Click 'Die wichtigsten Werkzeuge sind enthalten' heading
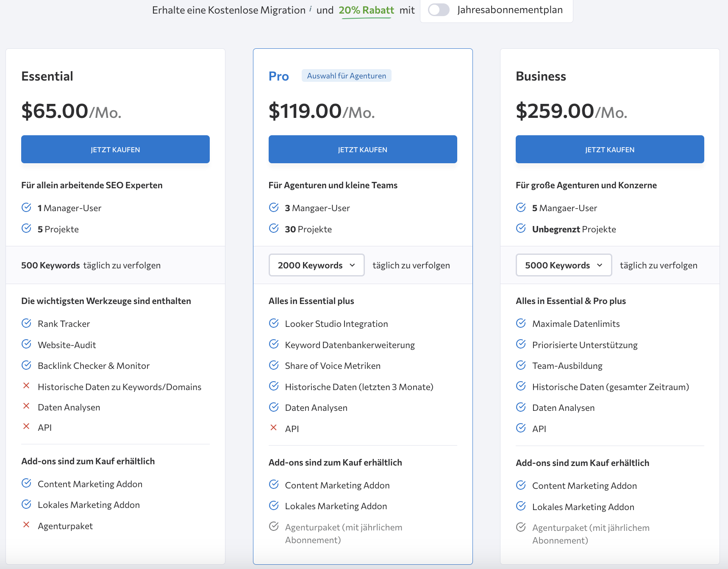The height and width of the screenshot is (569, 728). (x=106, y=301)
